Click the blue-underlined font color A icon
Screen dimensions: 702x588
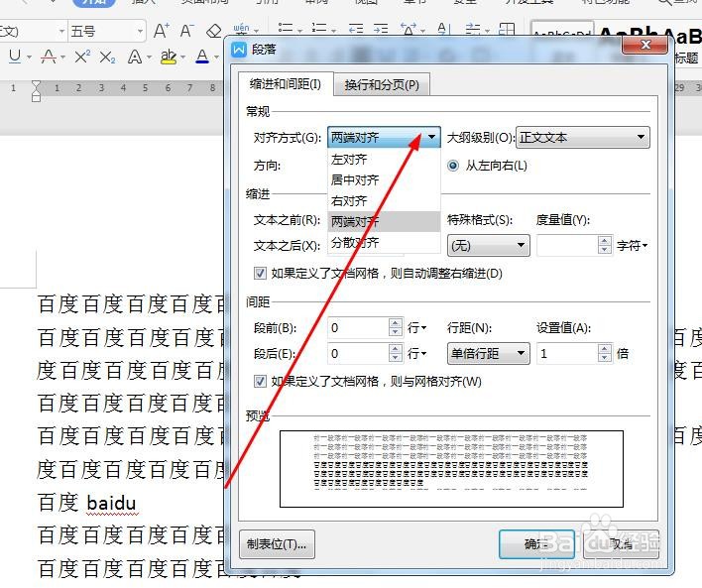pos(202,57)
